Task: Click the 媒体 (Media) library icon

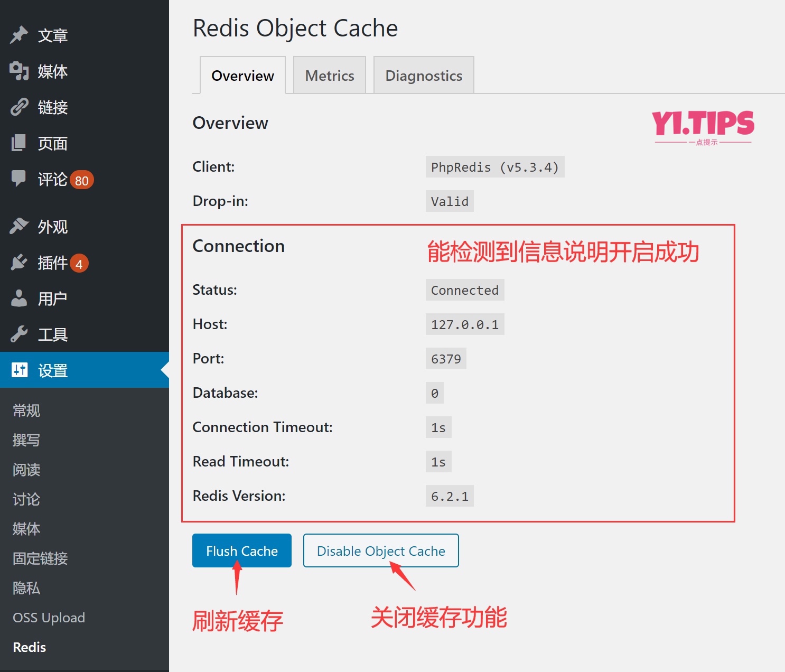Action: click(x=19, y=71)
